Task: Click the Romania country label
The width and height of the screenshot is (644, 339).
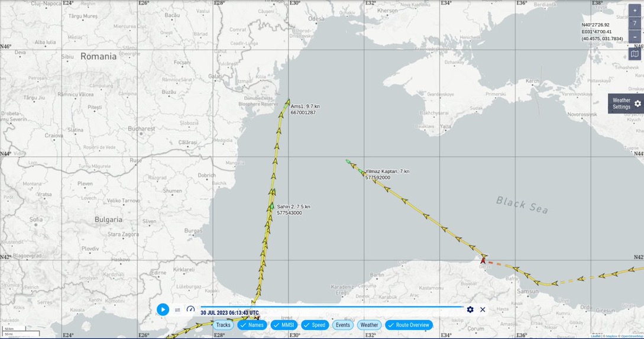Action: 99,57
